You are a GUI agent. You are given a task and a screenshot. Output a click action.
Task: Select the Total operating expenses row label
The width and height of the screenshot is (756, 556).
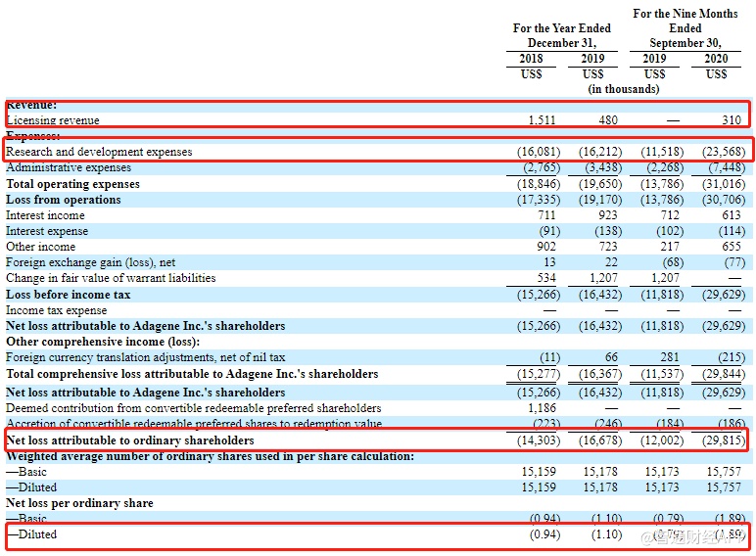click(72, 184)
